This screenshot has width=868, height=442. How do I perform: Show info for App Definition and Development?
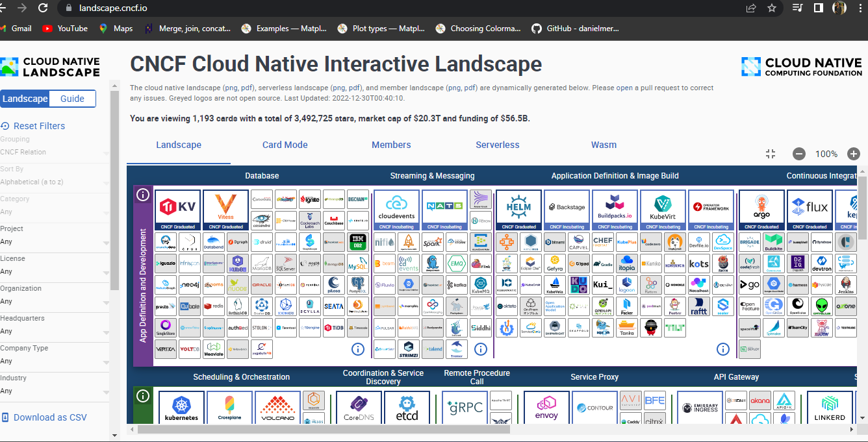(x=143, y=195)
